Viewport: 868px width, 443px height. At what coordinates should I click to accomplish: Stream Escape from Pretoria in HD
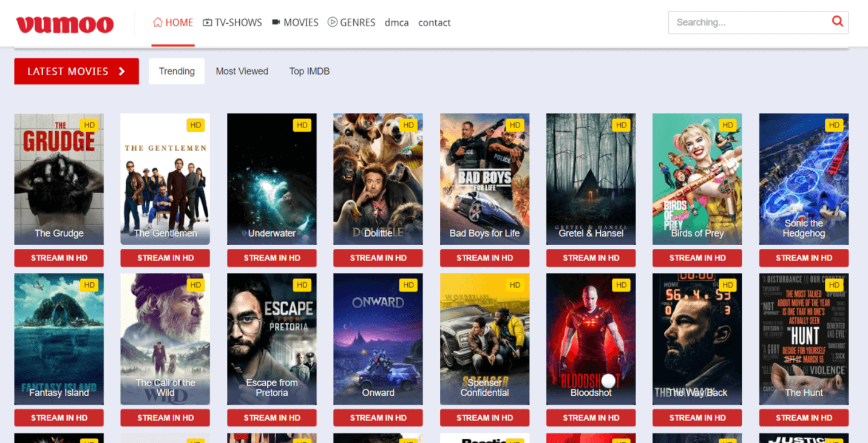[x=272, y=418]
